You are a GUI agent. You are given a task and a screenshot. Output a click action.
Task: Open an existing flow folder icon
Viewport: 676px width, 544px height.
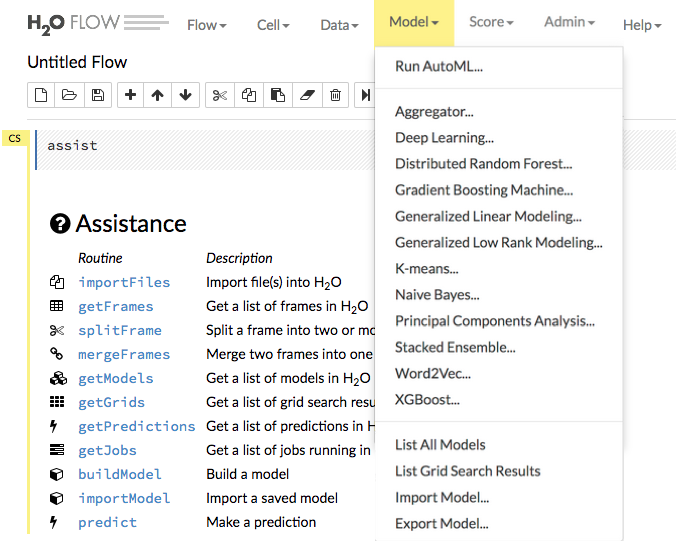point(69,95)
